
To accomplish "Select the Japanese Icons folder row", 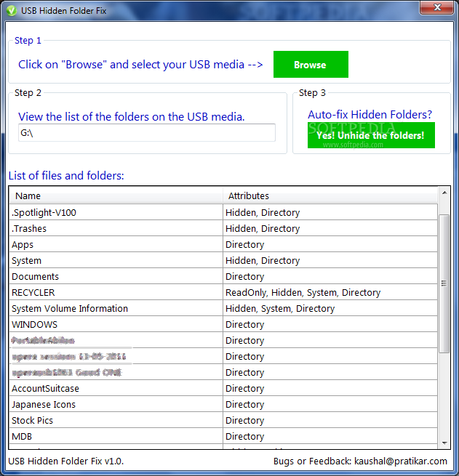I will (x=223, y=404).
